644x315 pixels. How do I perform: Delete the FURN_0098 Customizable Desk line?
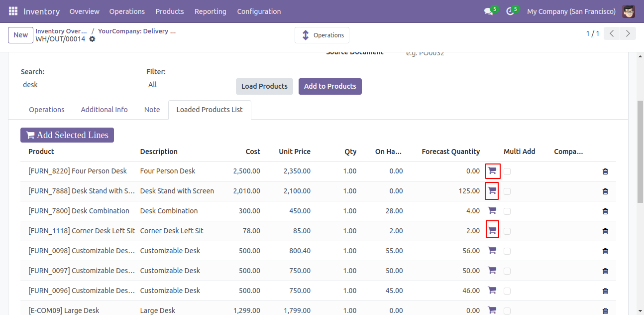pos(605,251)
